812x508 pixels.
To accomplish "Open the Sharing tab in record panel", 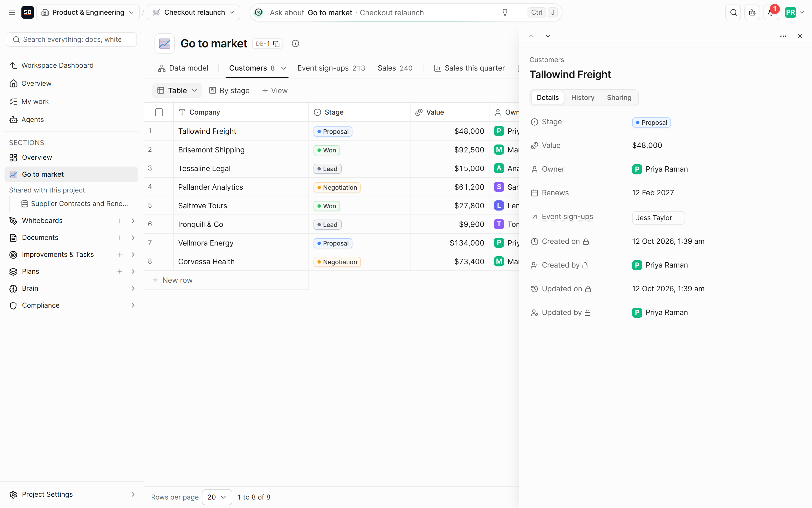I will 619,97.
